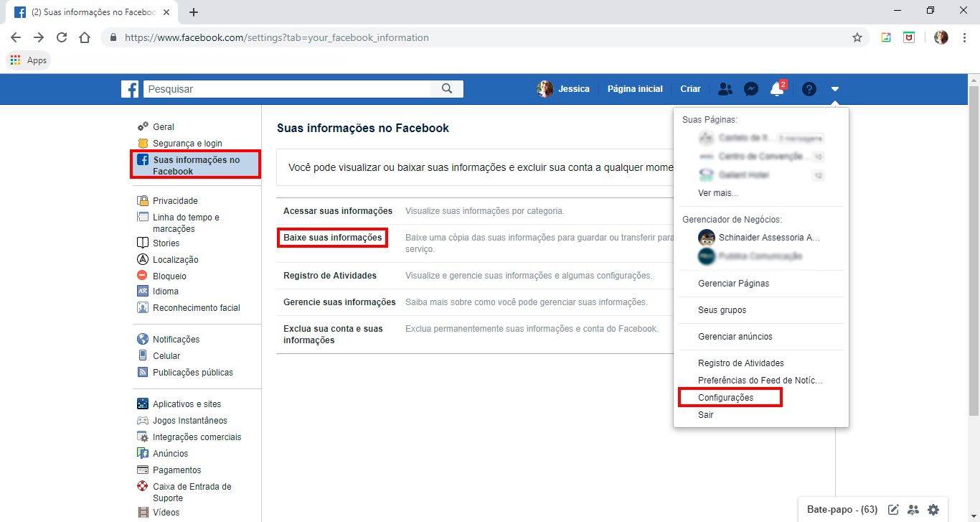This screenshot has height=522, width=980.
Task: Open Chrome menu three dots
Action: [x=965, y=37]
